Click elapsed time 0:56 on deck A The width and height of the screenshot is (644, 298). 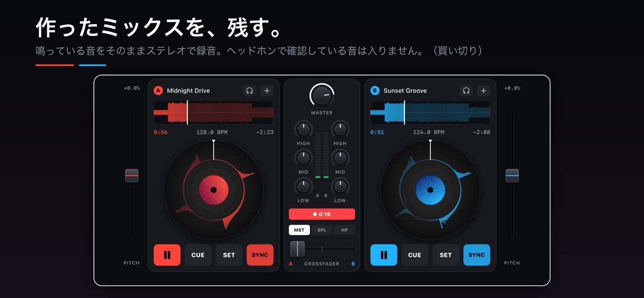click(161, 132)
